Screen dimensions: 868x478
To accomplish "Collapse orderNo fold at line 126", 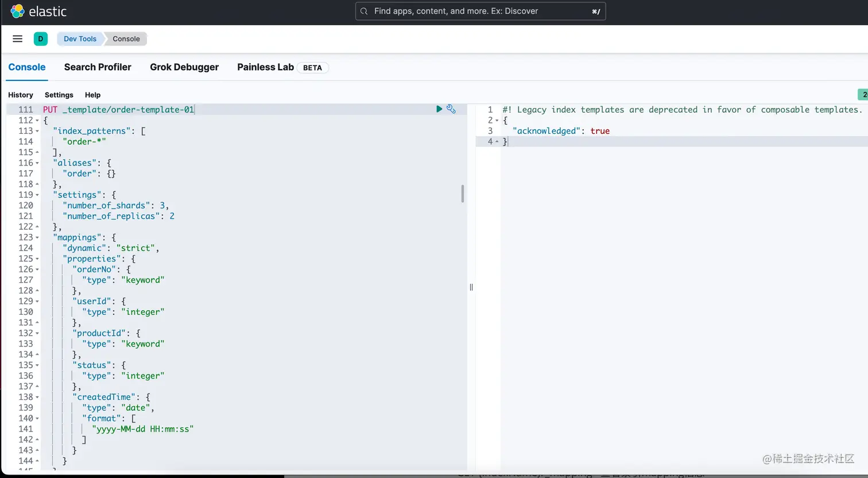I will point(37,269).
